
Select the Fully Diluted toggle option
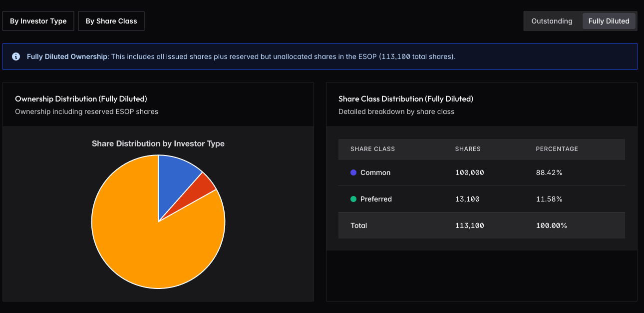(609, 21)
